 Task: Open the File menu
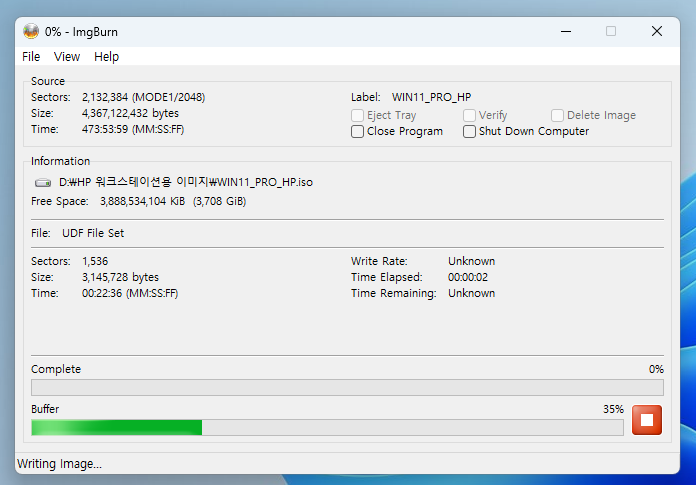(x=31, y=57)
